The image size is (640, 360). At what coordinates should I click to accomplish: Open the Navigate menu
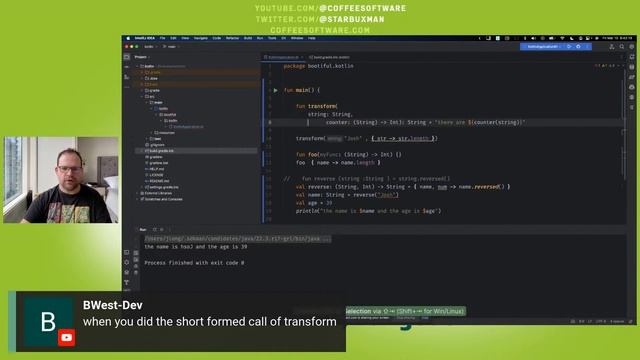200,38
